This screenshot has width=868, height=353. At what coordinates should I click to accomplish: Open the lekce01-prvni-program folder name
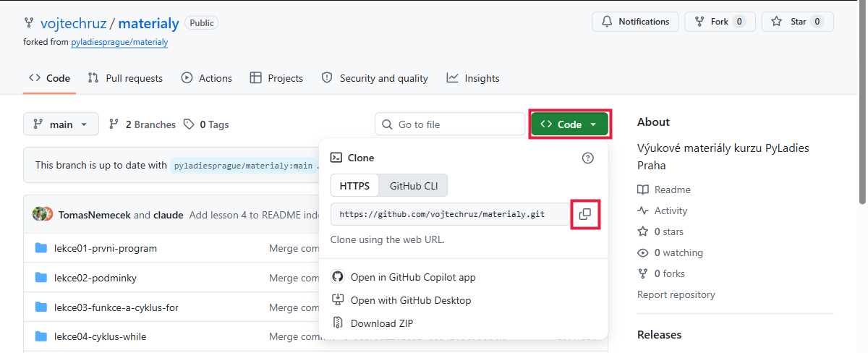tap(106, 248)
